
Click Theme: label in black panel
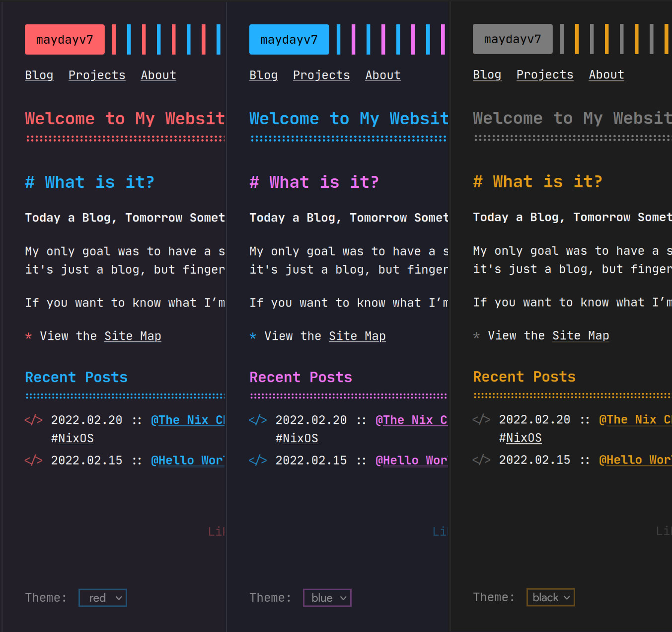pyautogui.click(x=494, y=597)
